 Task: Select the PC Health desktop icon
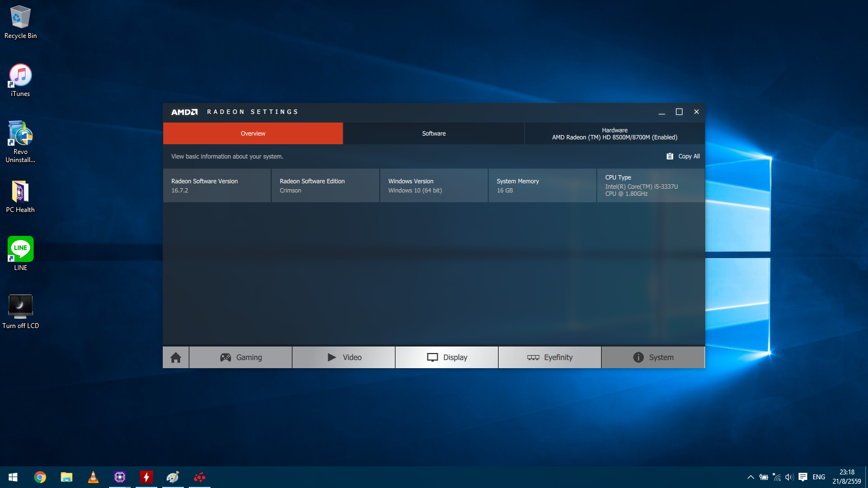pos(21,196)
